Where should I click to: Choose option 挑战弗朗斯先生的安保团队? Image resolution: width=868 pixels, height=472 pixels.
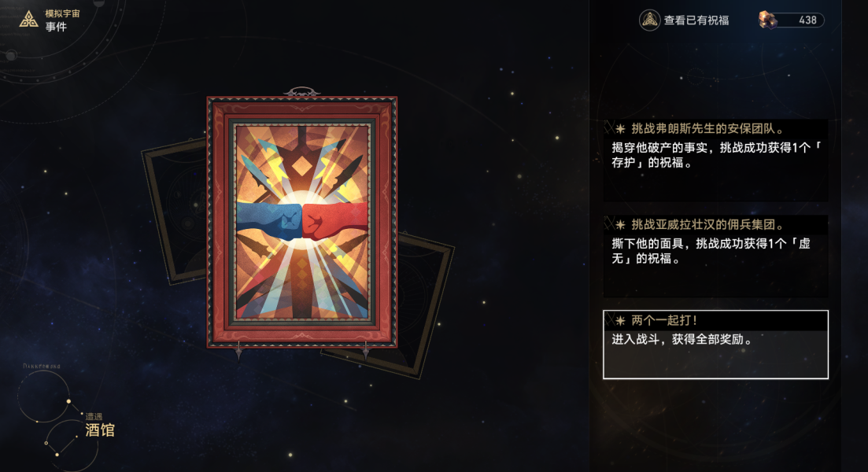[x=716, y=160]
